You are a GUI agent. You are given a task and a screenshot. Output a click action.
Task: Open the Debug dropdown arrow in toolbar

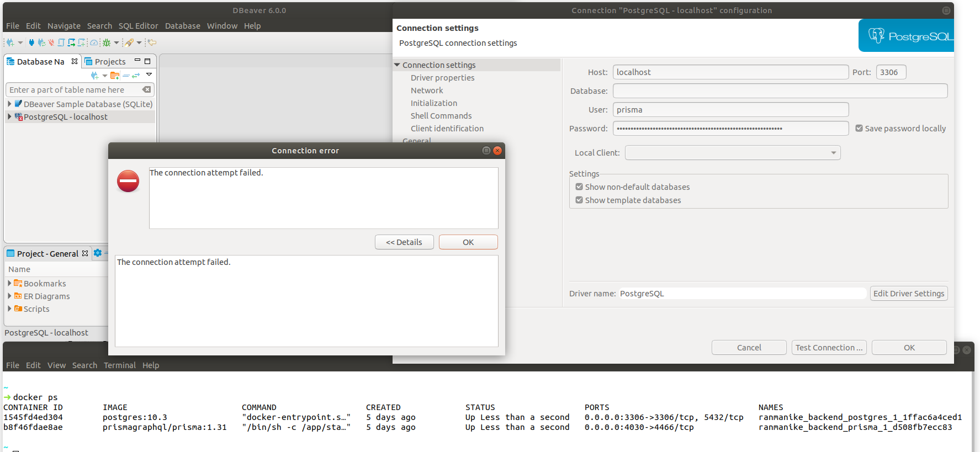(x=116, y=42)
